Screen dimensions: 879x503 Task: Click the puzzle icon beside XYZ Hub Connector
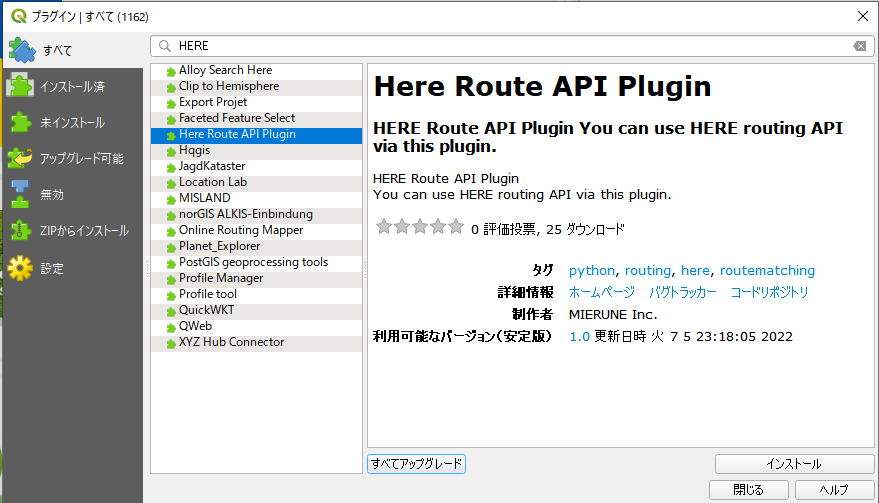(x=171, y=343)
